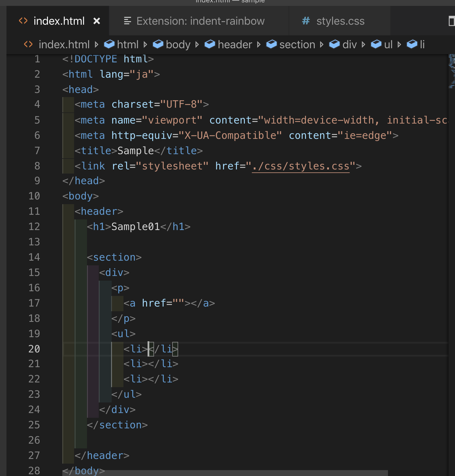Click the opening <header> tag
455x476 pixels.
99,211
